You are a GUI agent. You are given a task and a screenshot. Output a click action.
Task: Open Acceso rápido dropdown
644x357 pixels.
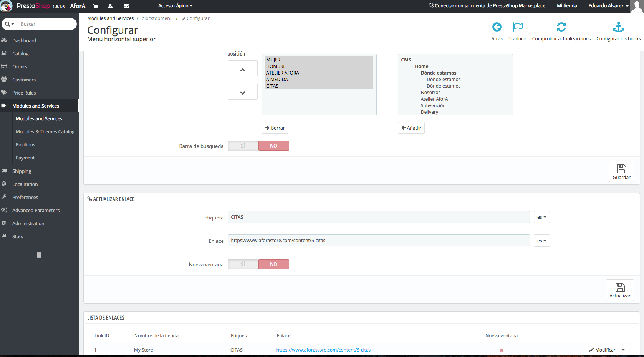click(x=175, y=6)
